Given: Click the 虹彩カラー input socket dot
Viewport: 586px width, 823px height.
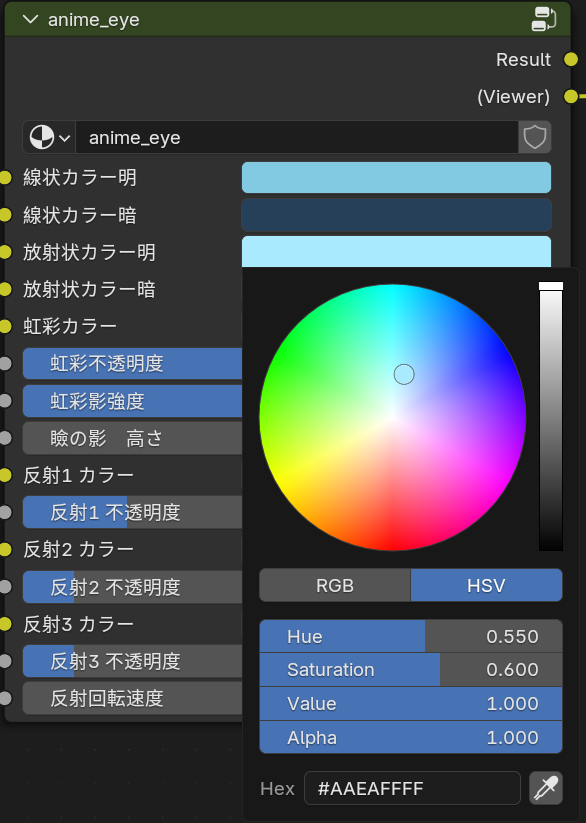Looking at the screenshot, I should [5, 326].
